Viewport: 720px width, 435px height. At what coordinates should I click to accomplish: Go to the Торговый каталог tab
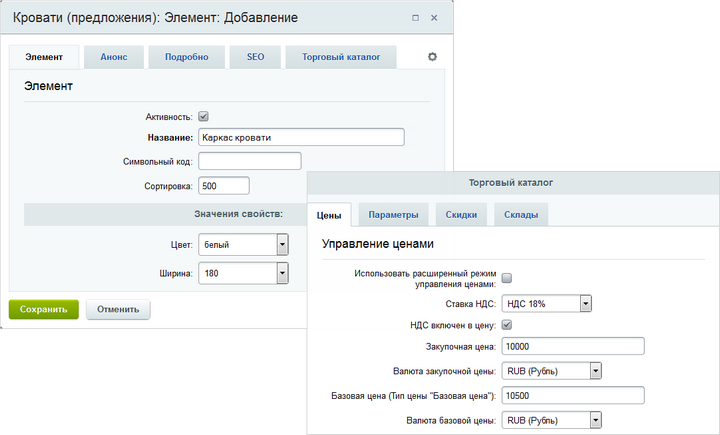click(x=341, y=57)
